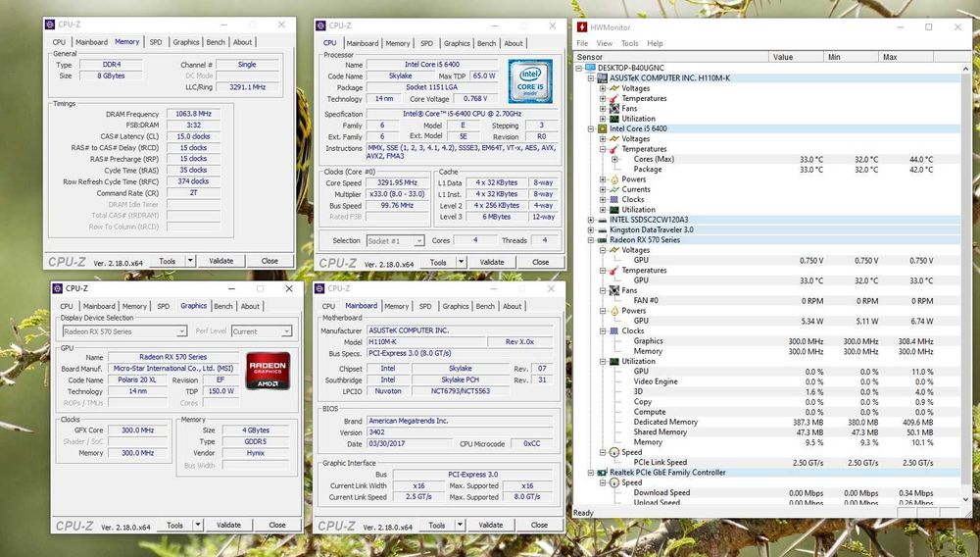This screenshot has width=980, height=557.
Task: Select Graphics tab in CPU-Z Mainboard window
Action: click(456, 306)
